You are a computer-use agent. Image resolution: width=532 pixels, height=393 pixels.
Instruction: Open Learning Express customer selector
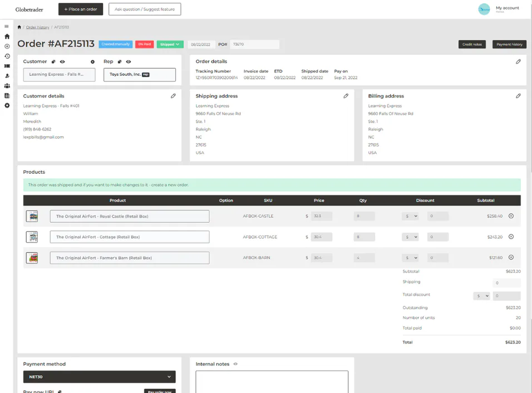[x=59, y=75]
